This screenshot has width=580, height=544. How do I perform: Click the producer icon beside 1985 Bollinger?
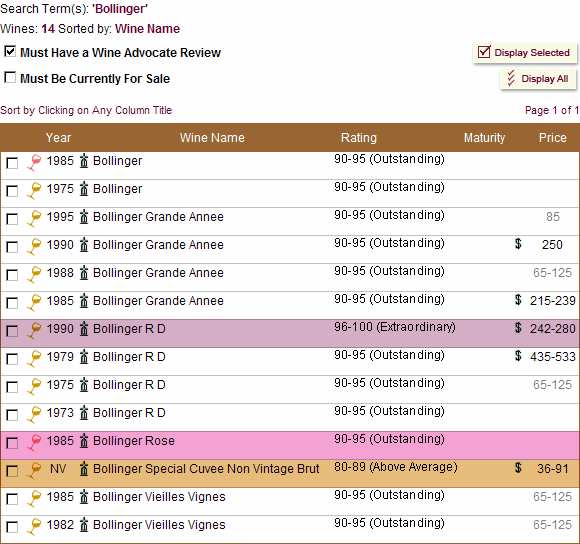pyautogui.click(x=84, y=161)
